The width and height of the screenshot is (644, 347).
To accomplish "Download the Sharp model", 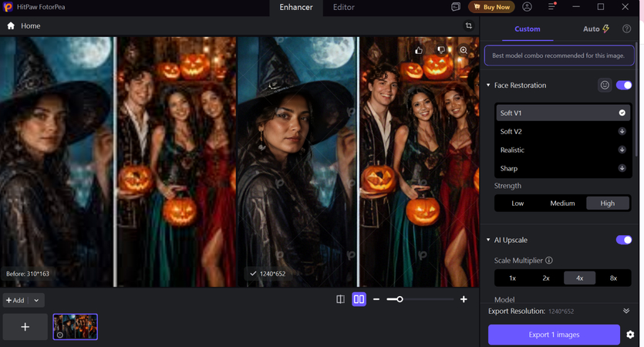I will (x=622, y=168).
